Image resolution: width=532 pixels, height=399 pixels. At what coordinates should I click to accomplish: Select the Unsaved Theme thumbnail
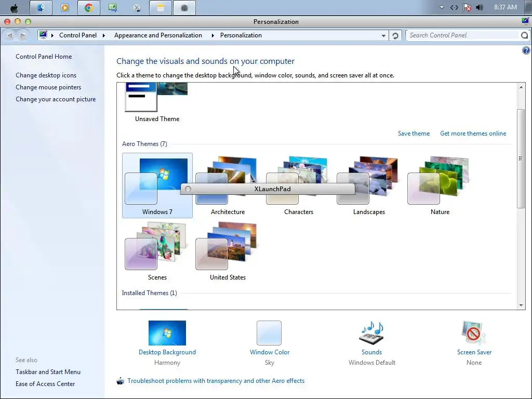[x=157, y=97]
